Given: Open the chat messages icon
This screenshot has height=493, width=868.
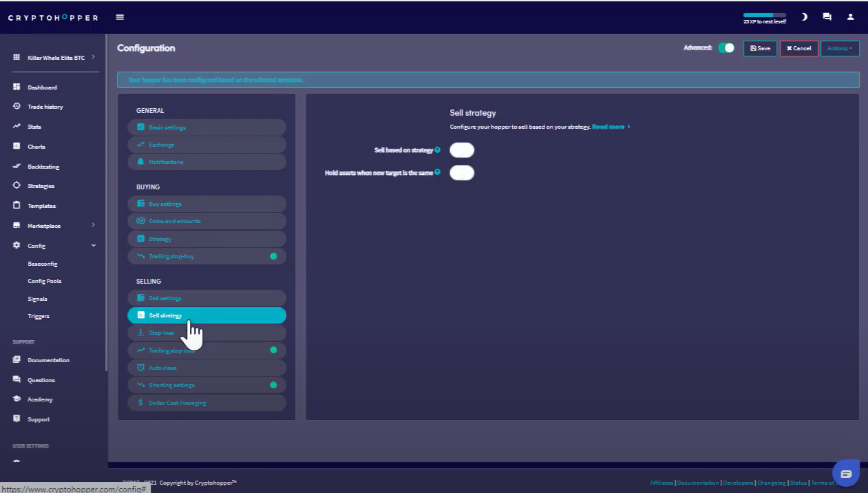Looking at the screenshot, I should pyautogui.click(x=827, y=17).
